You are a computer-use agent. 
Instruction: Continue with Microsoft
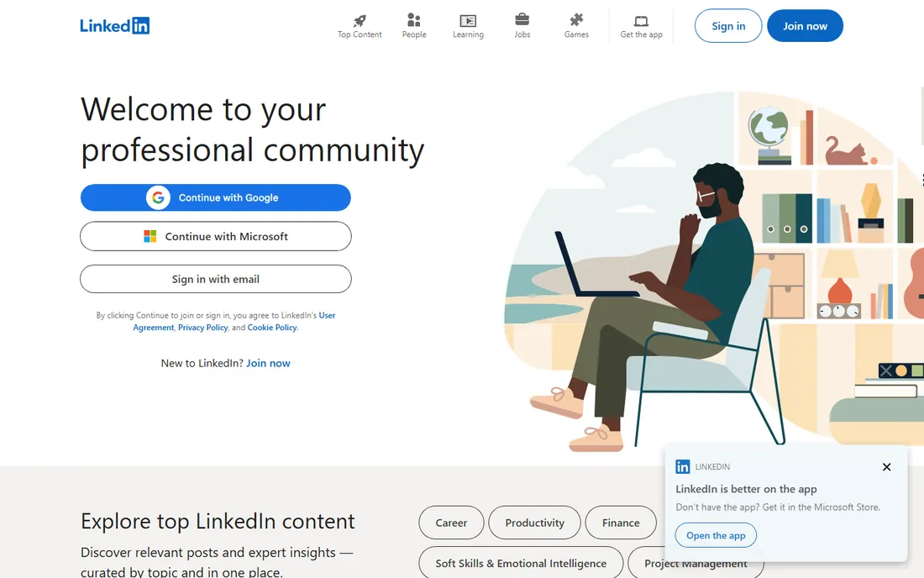click(216, 236)
